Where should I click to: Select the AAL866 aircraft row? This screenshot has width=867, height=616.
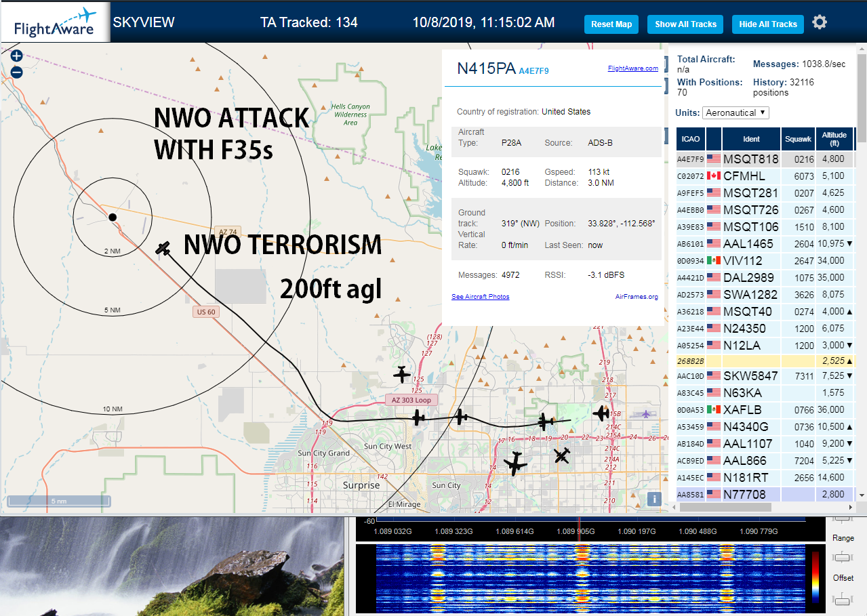[765, 460]
